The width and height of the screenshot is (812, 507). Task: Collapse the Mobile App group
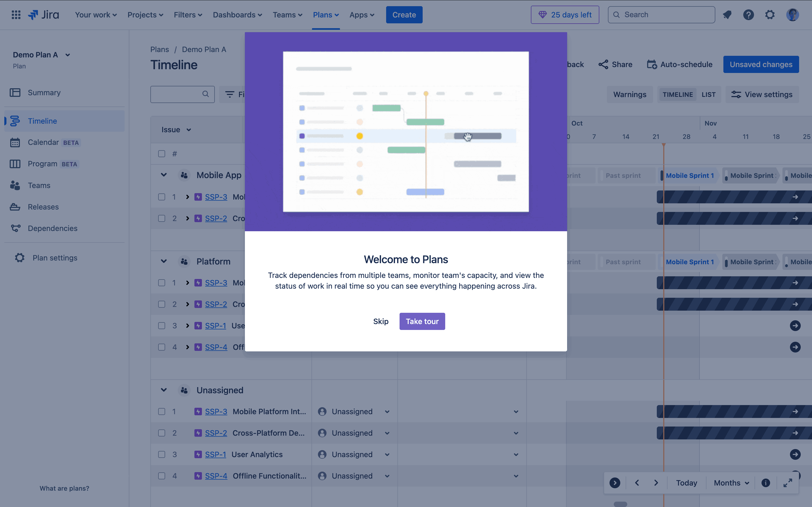[x=164, y=175]
